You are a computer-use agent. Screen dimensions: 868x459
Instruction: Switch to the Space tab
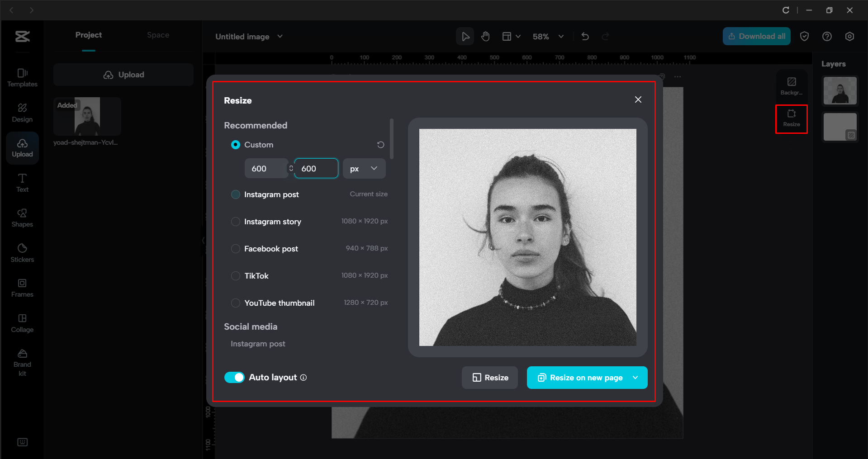(x=158, y=35)
